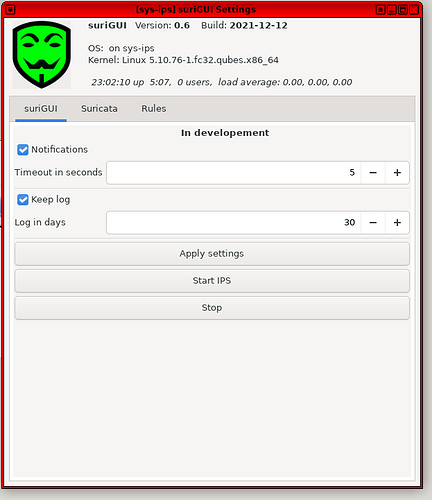Open the window menu icon in title bar
Viewport: 432px width, 500px height.
coord(10,10)
